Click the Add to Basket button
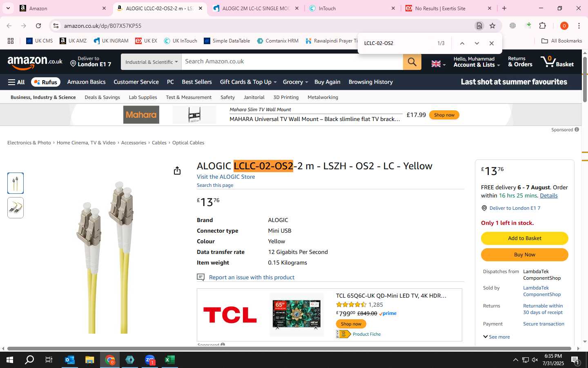 pyautogui.click(x=525, y=238)
